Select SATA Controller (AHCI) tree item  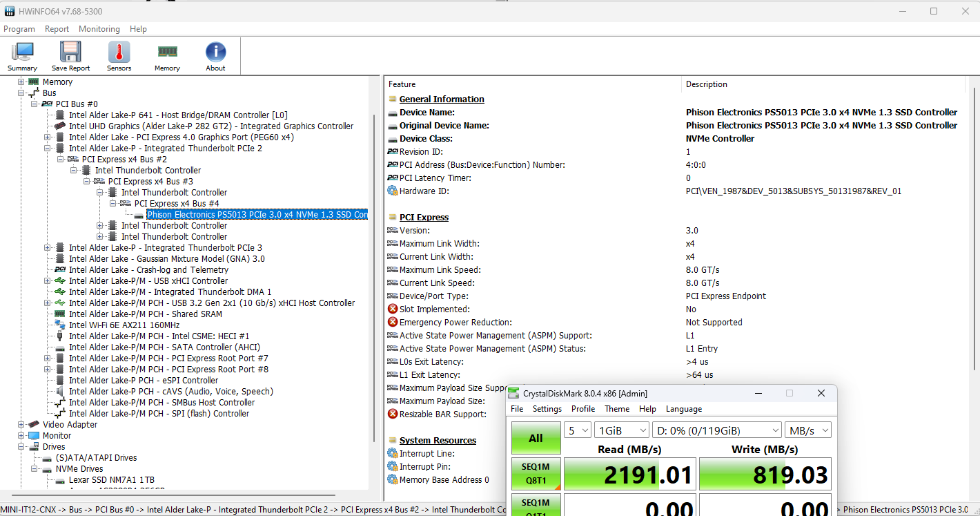coord(164,347)
